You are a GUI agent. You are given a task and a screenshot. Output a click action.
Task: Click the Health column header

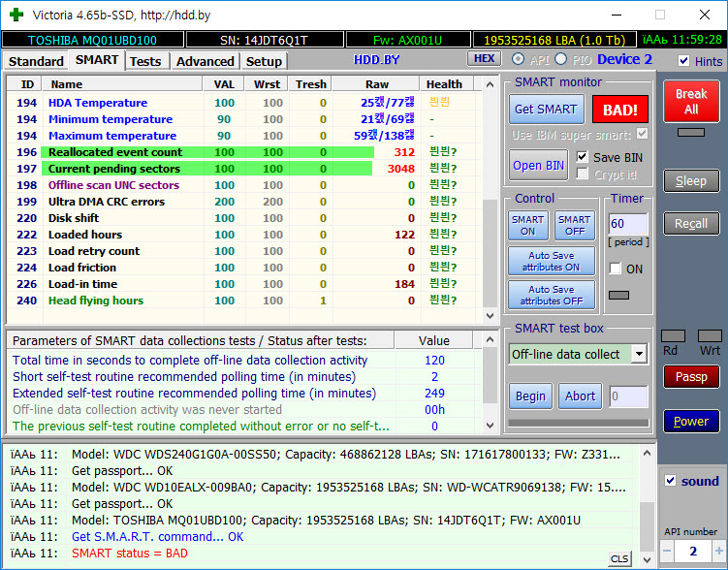tap(444, 84)
